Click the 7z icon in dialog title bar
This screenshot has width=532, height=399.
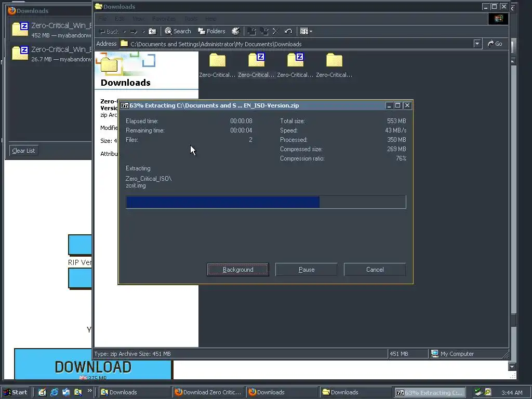pos(125,105)
